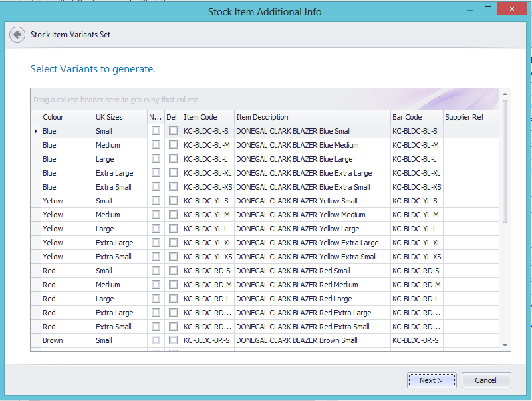Viewport: 532px width, 401px height.
Task: Check the Del checkbox for Red Extra Small
Action: 173,327
